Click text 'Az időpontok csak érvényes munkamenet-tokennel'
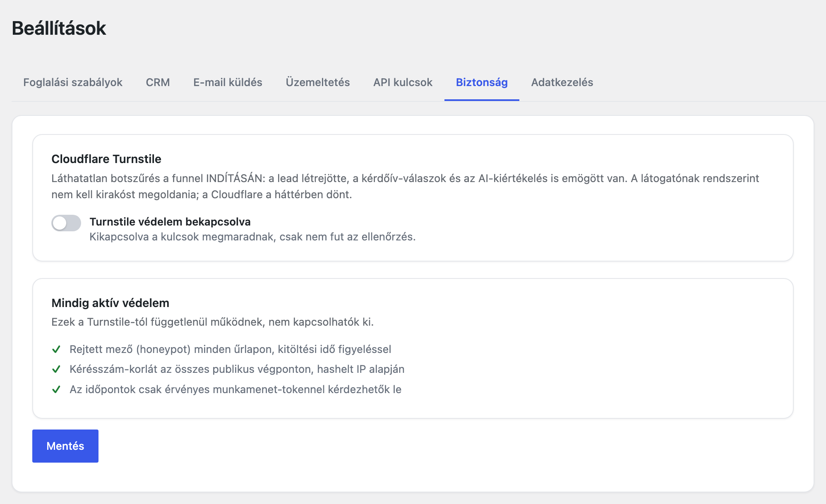This screenshot has height=504, width=826. tap(197, 389)
